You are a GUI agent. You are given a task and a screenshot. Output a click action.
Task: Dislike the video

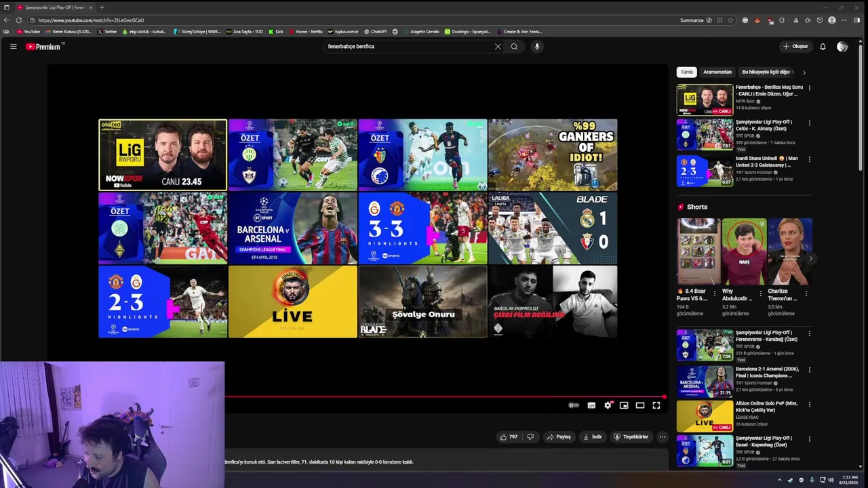tap(530, 437)
